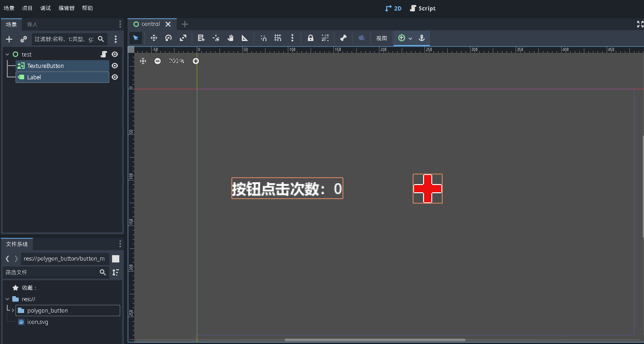Toggle visibility of the test root node

(114, 54)
